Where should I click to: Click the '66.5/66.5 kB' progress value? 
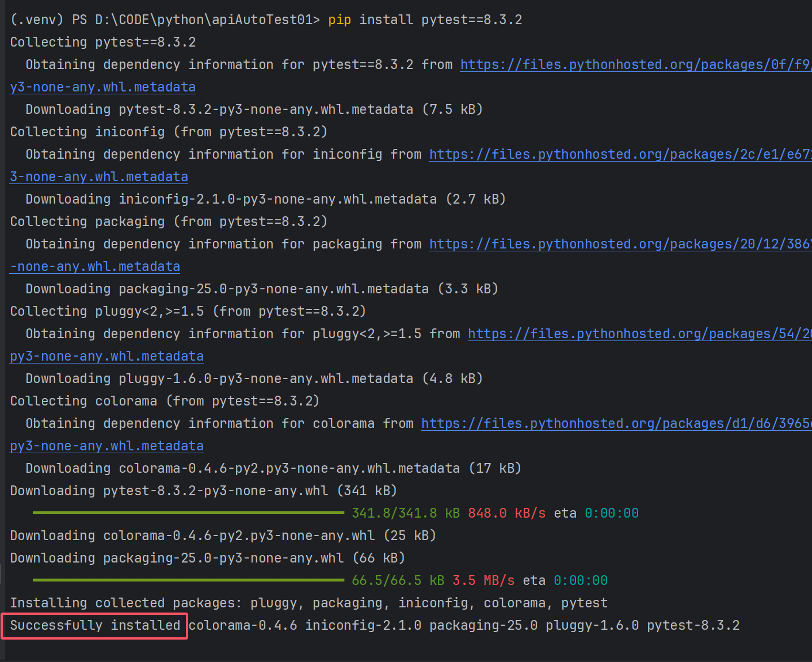[x=398, y=580]
